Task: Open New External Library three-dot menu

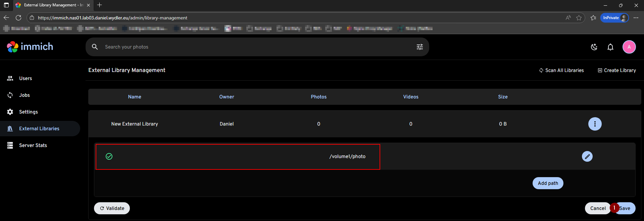Action: 595,124
